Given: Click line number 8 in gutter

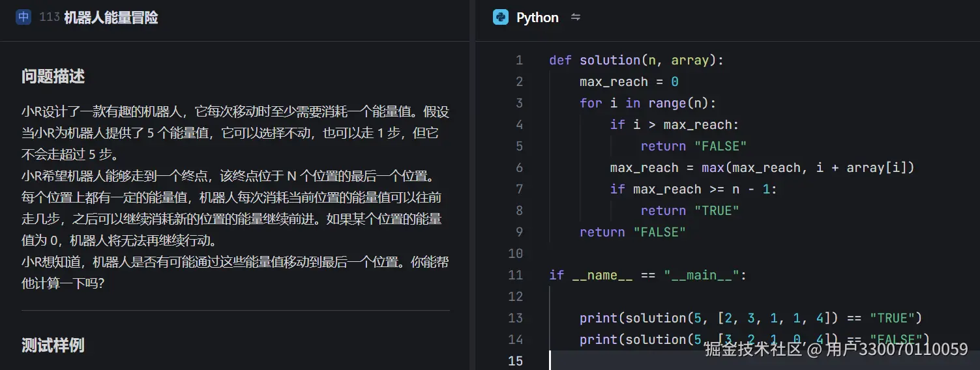Looking at the screenshot, I should [x=519, y=210].
